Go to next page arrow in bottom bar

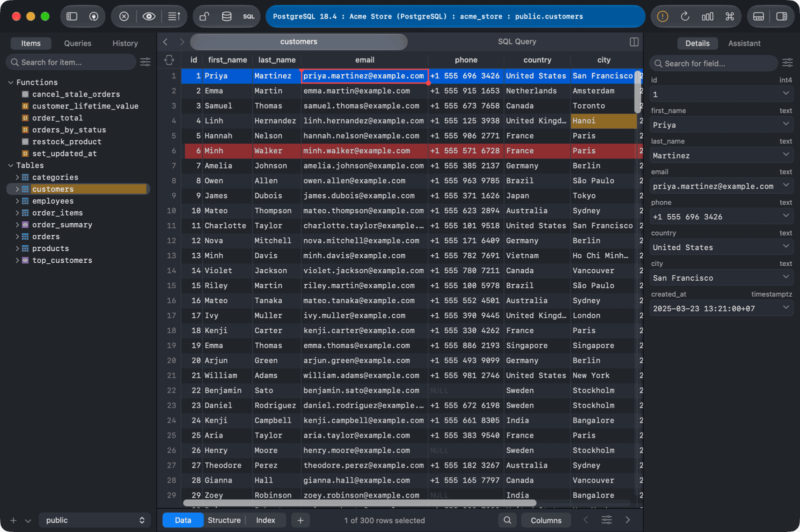click(627, 520)
